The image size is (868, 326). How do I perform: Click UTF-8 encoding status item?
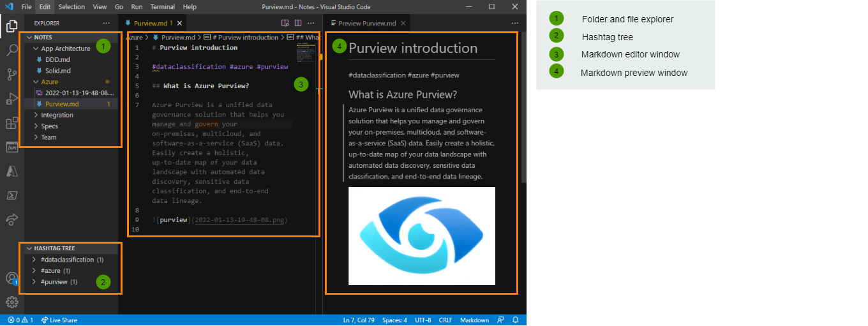423,320
